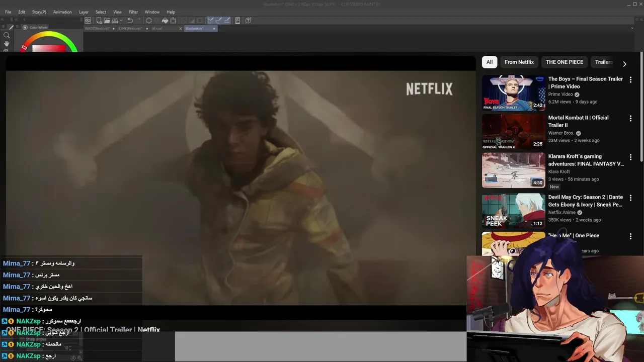Click The Boys video thumbnail
This screenshot has width=644, height=362.
point(514,93)
